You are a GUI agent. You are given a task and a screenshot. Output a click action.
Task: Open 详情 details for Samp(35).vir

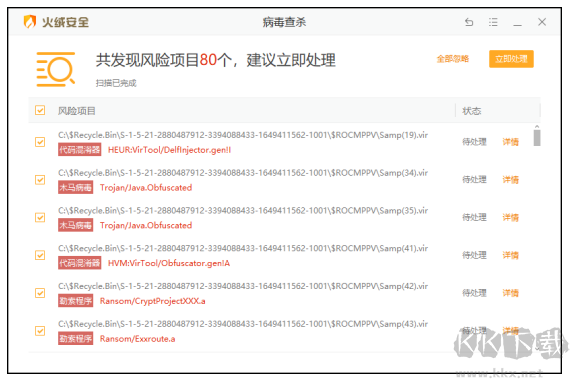coord(510,217)
